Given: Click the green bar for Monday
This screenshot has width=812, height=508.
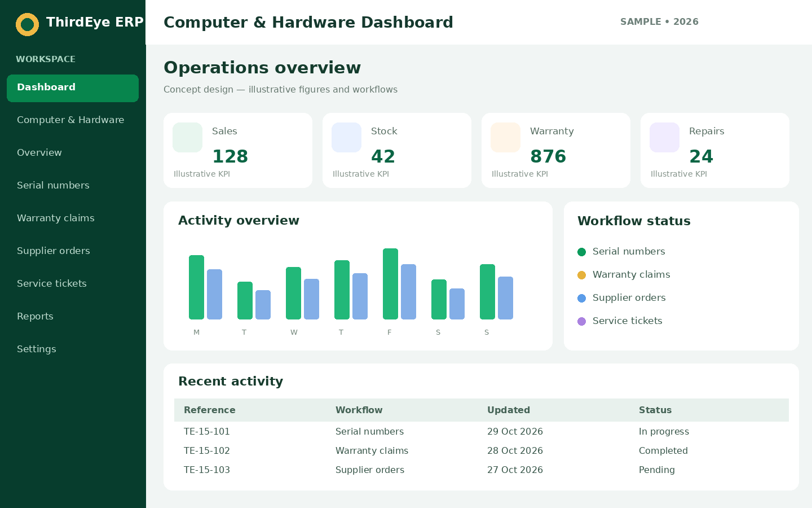Looking at the screenshot, I should point(196,287).
